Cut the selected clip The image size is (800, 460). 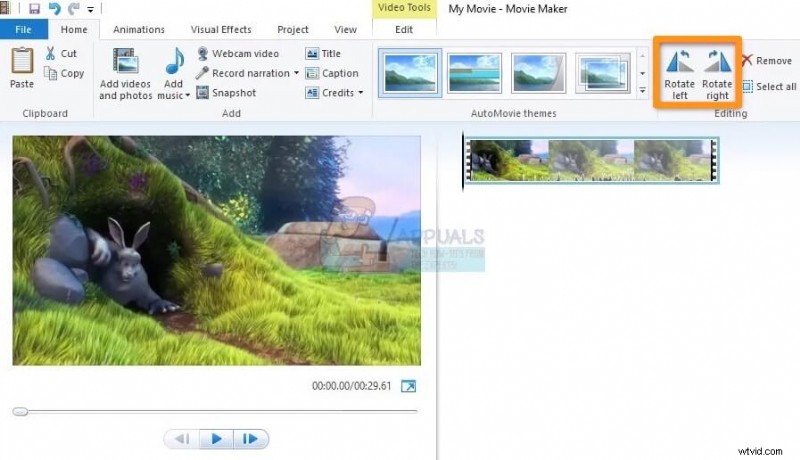[61, 53]
